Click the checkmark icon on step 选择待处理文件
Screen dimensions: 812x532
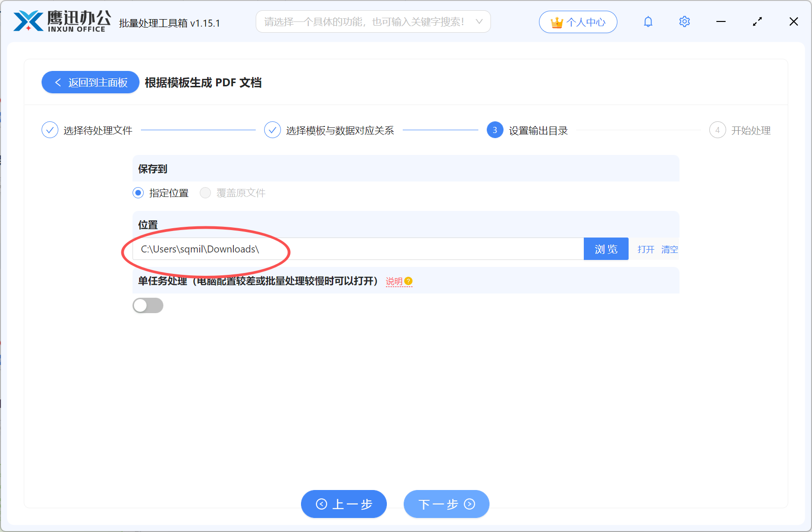tap(50, 130)
